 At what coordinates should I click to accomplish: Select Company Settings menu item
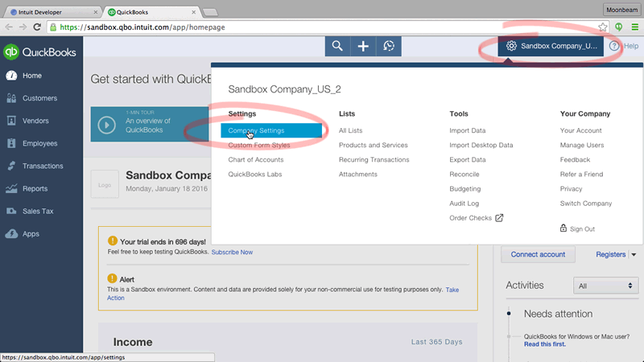(271, 130)
